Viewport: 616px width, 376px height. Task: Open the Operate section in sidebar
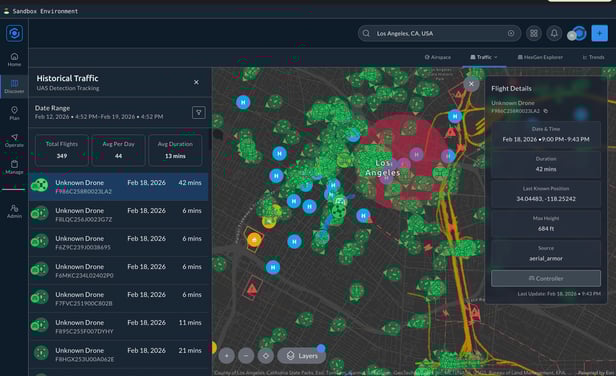click(14, 140)
